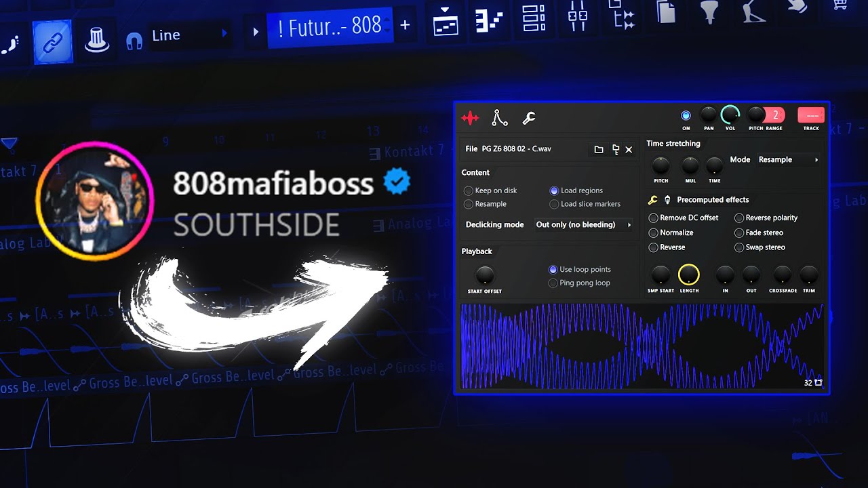Open the time stretching Mode Resample dropdown
Viewport: 868px width, 488px height.
pyautogui.click(x=788, y=160)
